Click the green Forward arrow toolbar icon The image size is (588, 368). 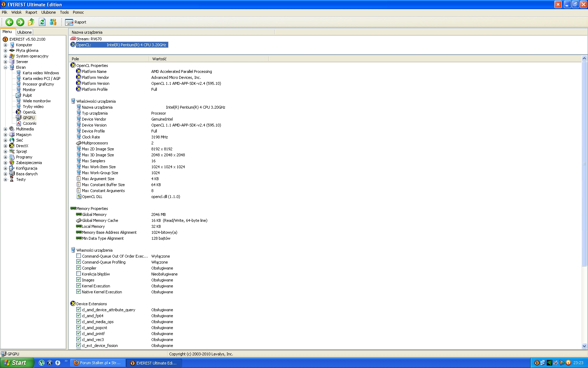[20, 22]
